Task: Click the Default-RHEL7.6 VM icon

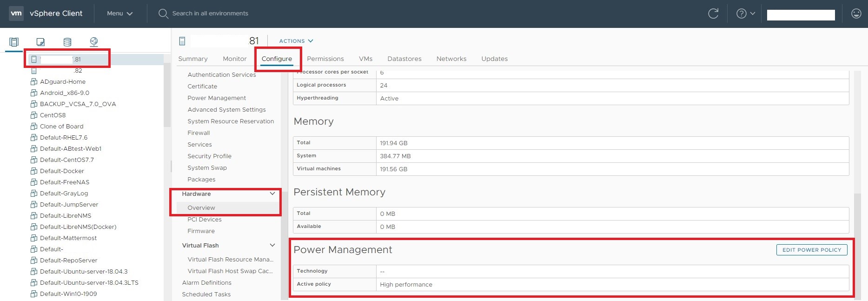Action: click(34, 137)
